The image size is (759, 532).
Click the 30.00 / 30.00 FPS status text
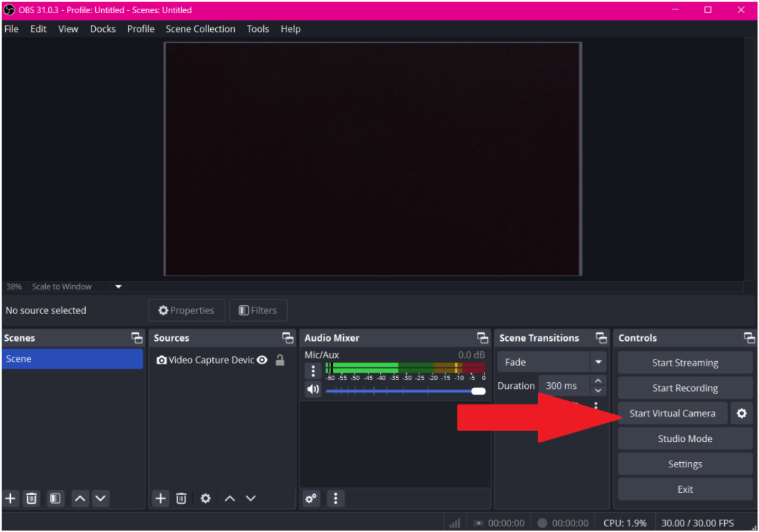pos(697,523)
